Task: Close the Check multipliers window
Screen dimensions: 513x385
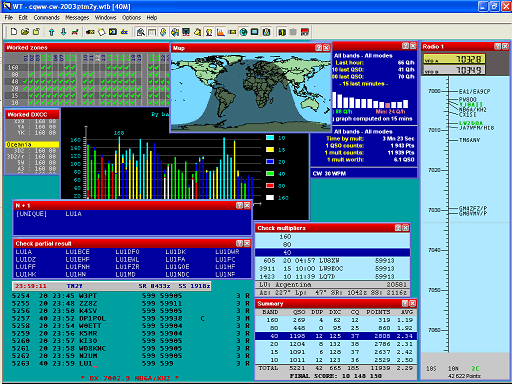Action: [405, 228]
